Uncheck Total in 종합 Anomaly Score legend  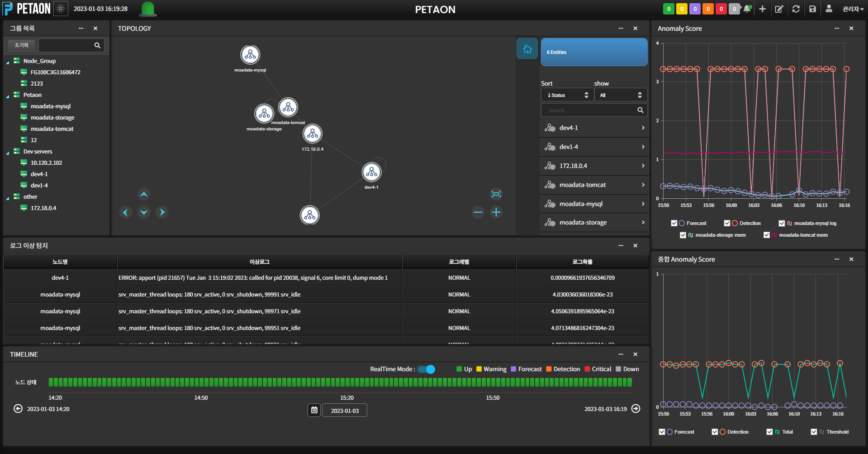coord(769,432)
